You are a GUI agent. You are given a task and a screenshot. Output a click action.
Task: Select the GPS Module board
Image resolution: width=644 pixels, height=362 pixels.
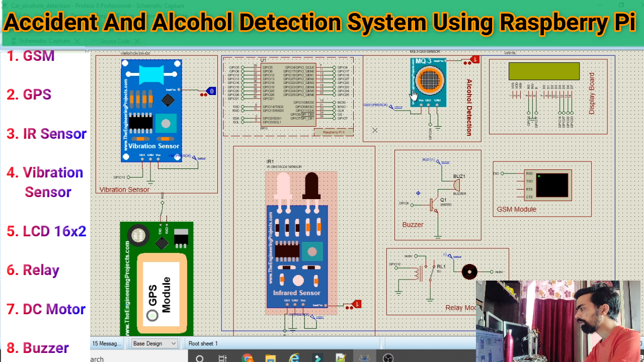(x=156, y=279)
